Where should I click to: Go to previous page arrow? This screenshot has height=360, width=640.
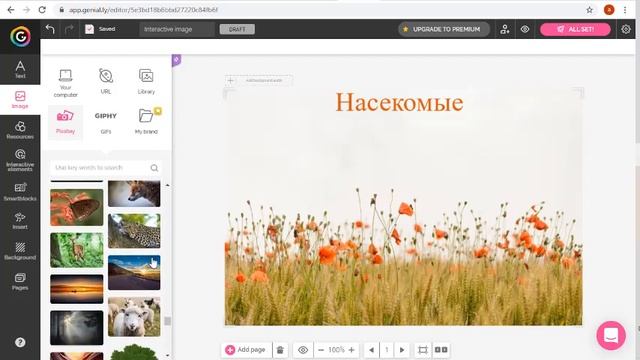coord(371,350)
